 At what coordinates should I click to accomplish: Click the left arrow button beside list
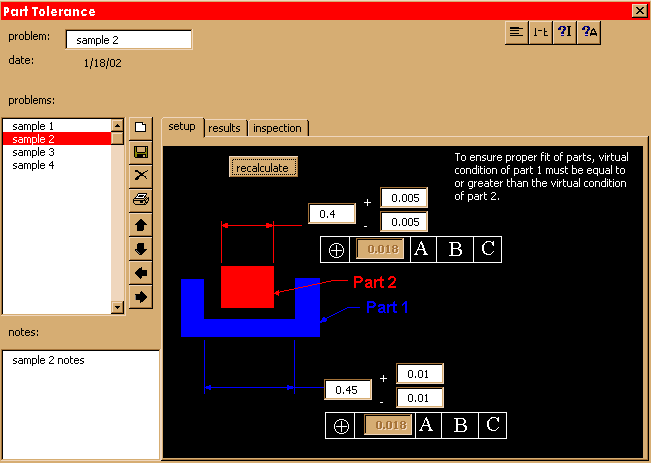pos(141,273)
